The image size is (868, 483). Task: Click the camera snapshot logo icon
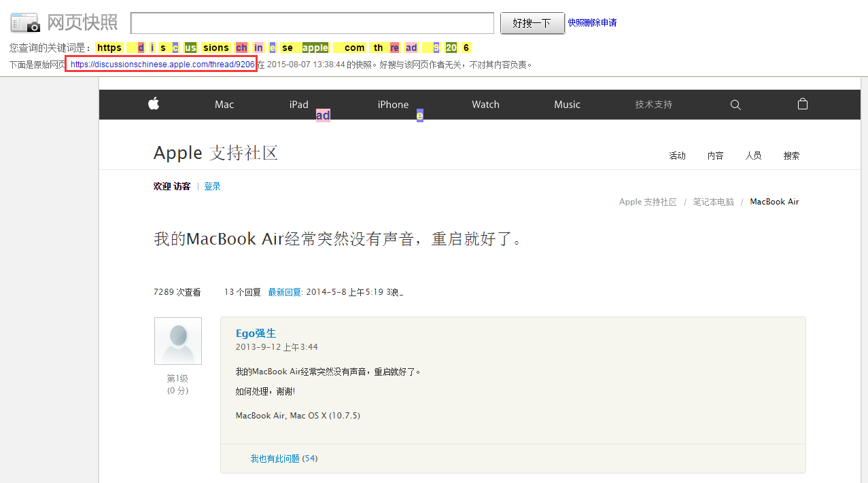click(x=25, y=22)
